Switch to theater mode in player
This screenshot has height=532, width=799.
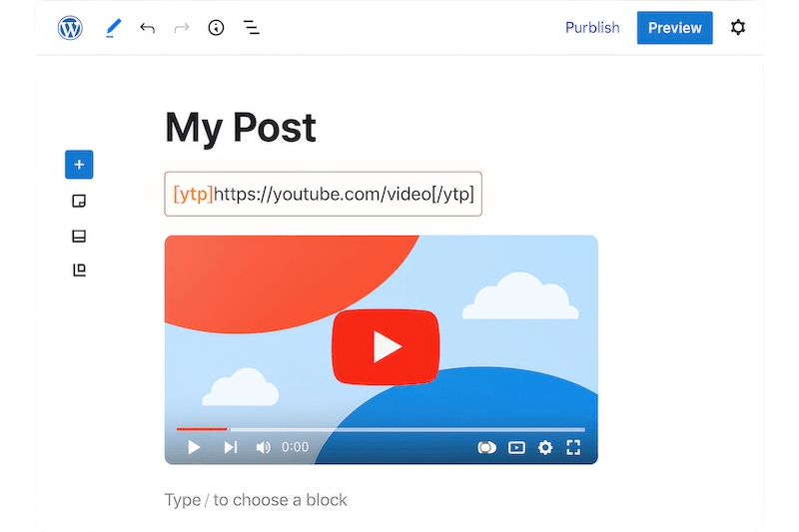click(x=516, y=447)
